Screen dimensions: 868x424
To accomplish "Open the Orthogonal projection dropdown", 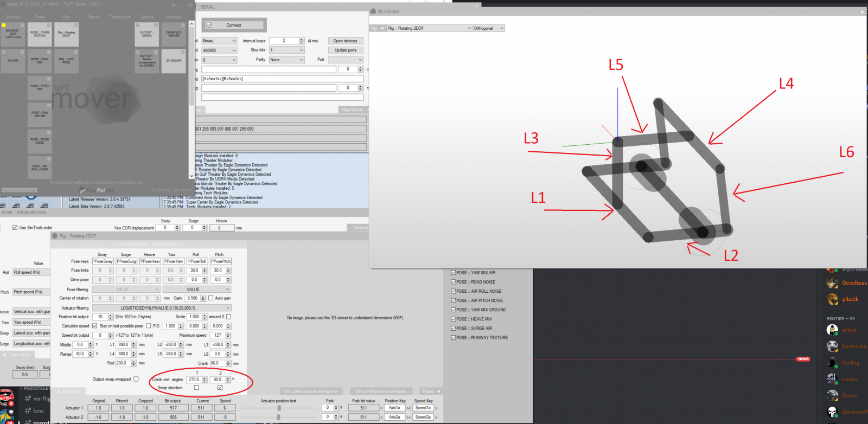I will click(488, 28).
